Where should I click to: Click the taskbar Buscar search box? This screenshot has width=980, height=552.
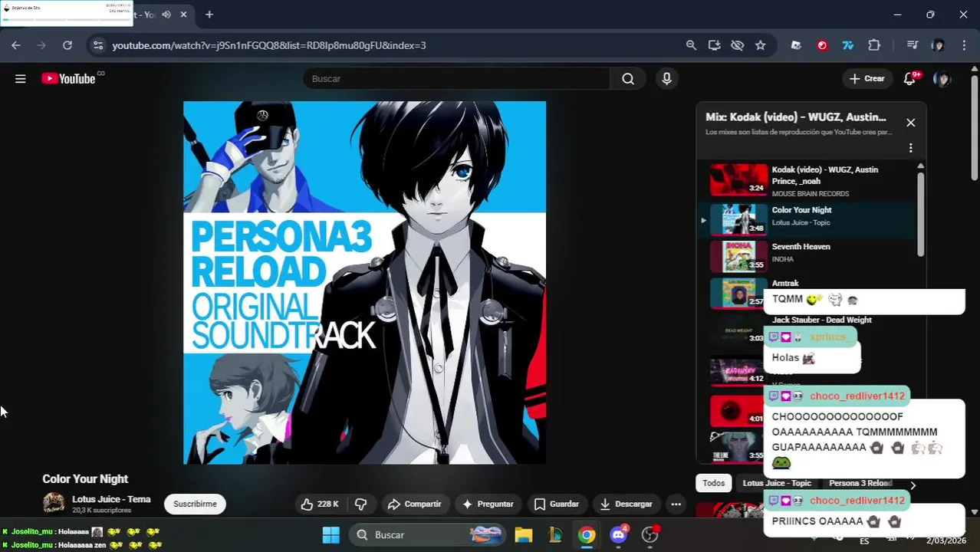click(x=428, y=534)
